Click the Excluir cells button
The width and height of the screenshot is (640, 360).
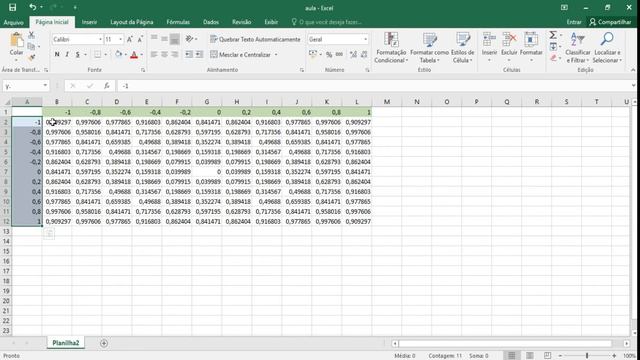click(509, 48)
